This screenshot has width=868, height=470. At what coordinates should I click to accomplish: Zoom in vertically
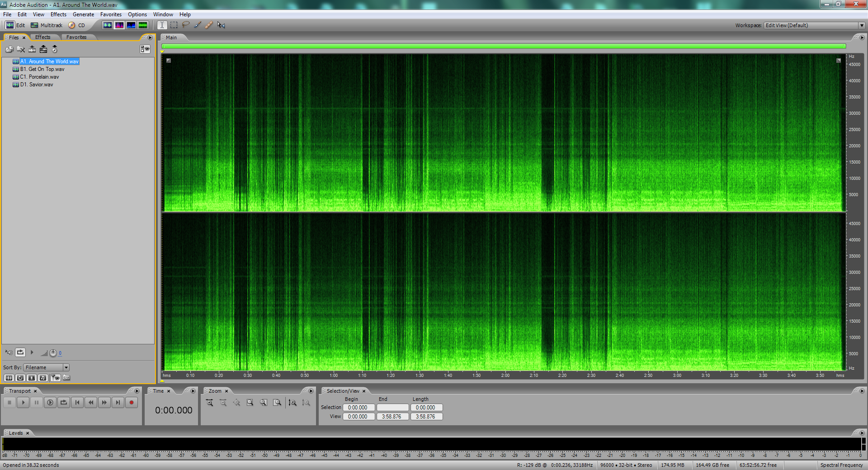292,402
